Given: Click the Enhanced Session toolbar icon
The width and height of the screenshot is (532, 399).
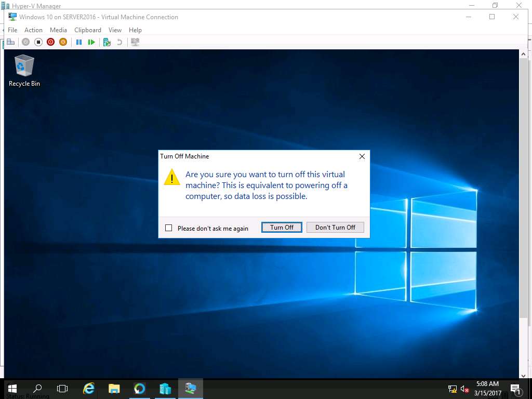Looking at the screenshot, I should click(135, 42).
